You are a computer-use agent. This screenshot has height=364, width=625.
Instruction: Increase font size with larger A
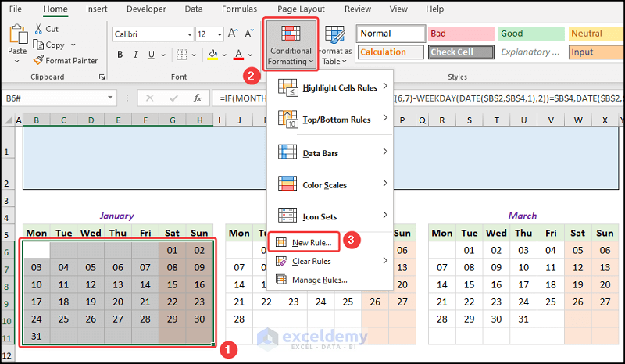click(233, 34)
